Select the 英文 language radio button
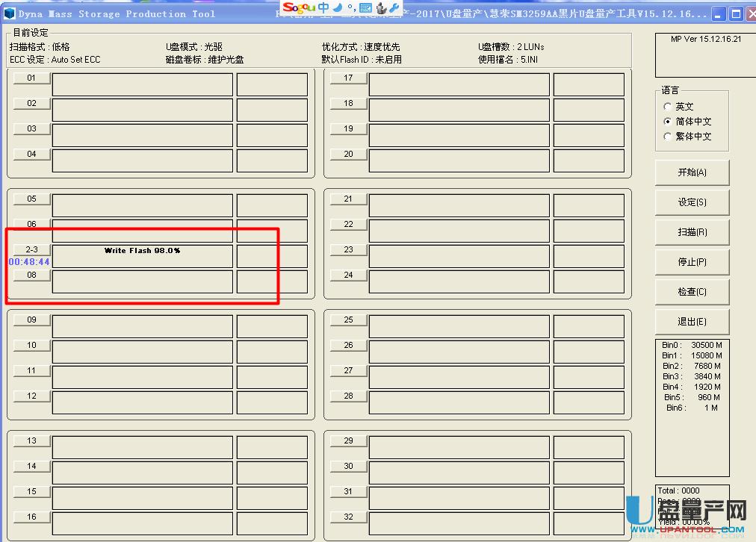This screenshot has height=542, width=756. click(x=666, y=106)
